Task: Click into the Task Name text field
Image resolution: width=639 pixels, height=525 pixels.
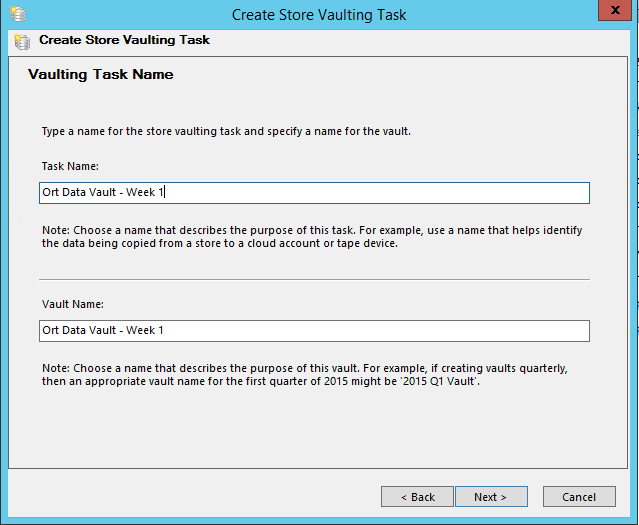Action: pyautogui.click(x=314, y=193)
